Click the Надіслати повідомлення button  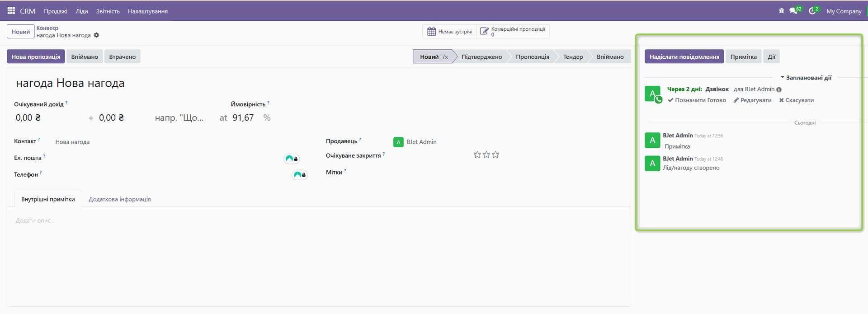pyautogui.click(x=684, y=57)
